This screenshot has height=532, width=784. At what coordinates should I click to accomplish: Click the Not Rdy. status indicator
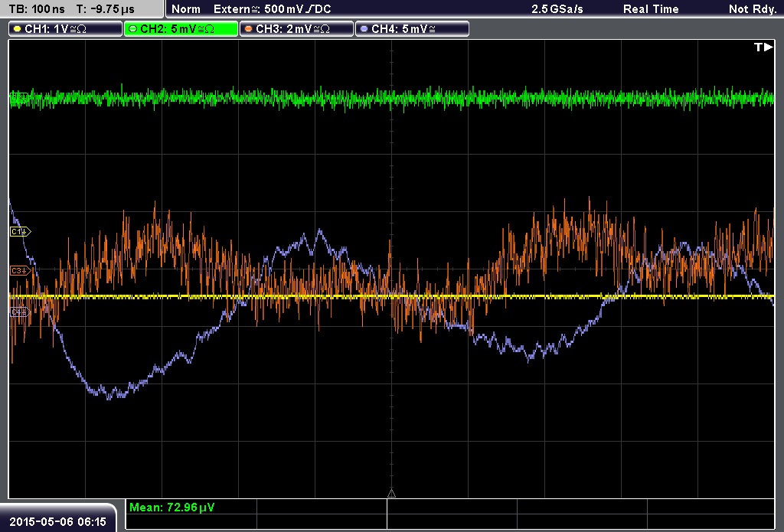(x=753, y=9)
